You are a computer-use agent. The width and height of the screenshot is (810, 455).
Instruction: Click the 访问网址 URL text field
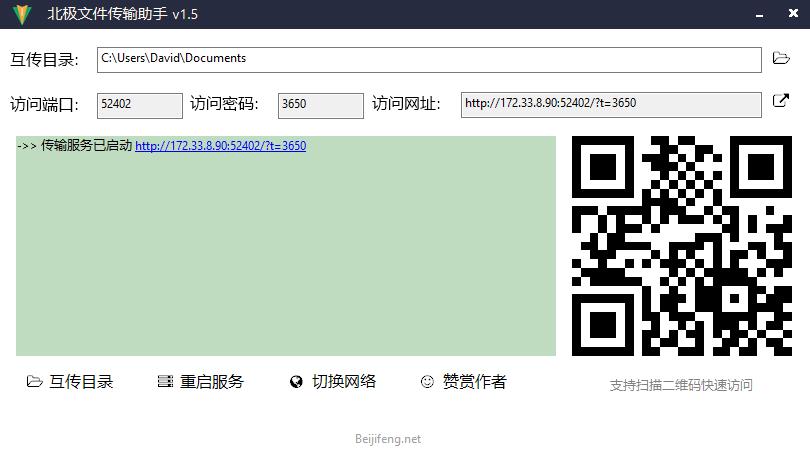point(610,104)
